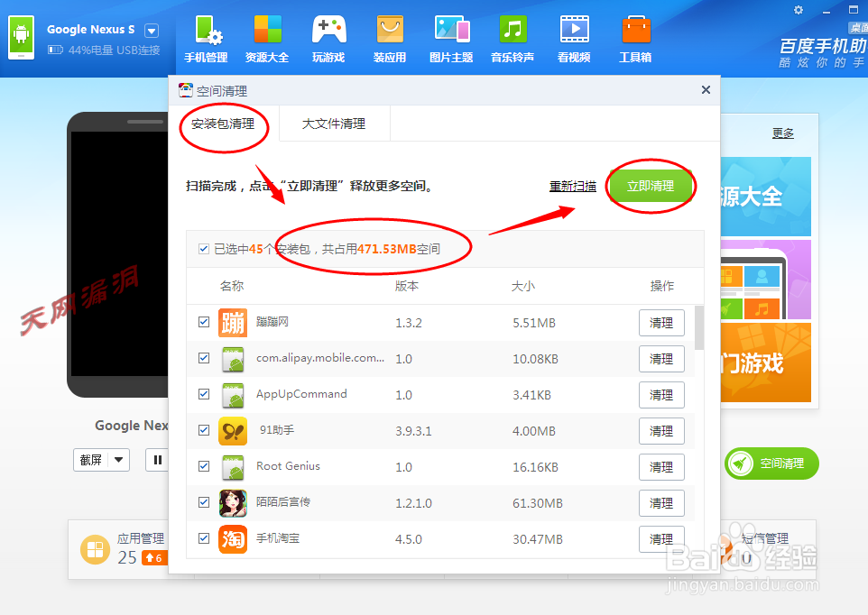868x615 pixels.
Task: Pause the phone screen mirroring
Action: tap(157, 460)
